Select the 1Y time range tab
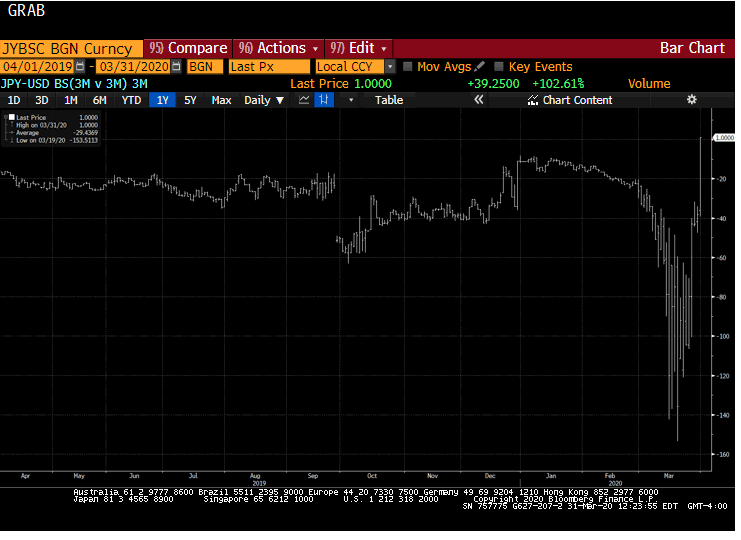Screen dimensions: 741x540 click(163, 100)
